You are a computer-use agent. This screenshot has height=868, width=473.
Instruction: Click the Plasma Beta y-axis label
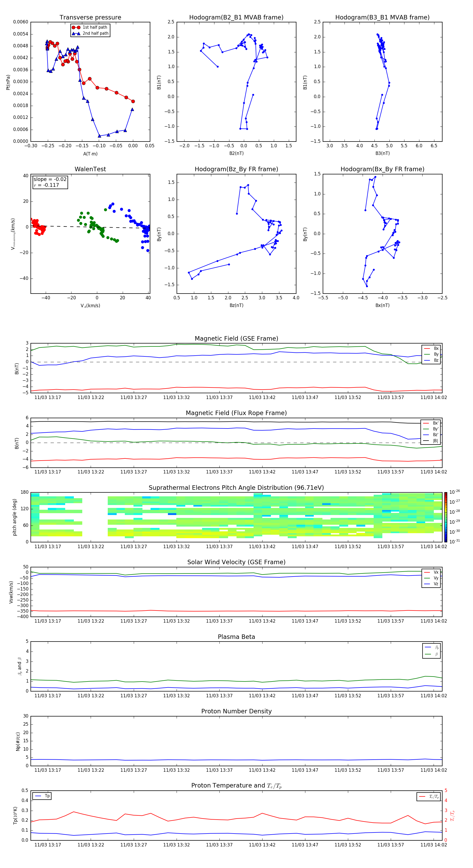pyautogui.click(x=19, y=666)
